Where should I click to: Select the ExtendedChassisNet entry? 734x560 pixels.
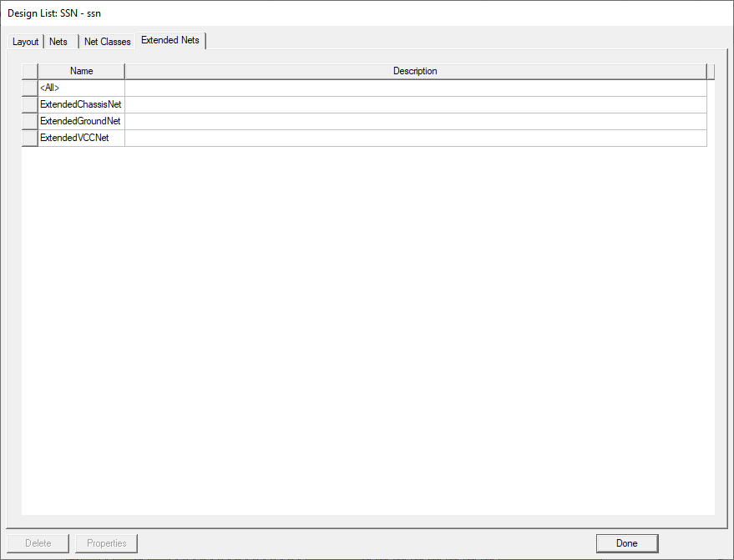pos(80,103)
